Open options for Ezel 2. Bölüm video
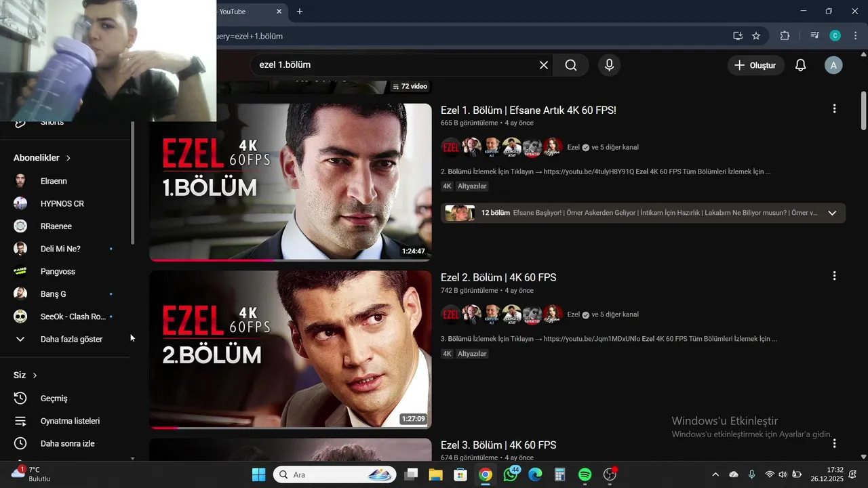Viewport: 868px width, 488px height. click(834, 276)
